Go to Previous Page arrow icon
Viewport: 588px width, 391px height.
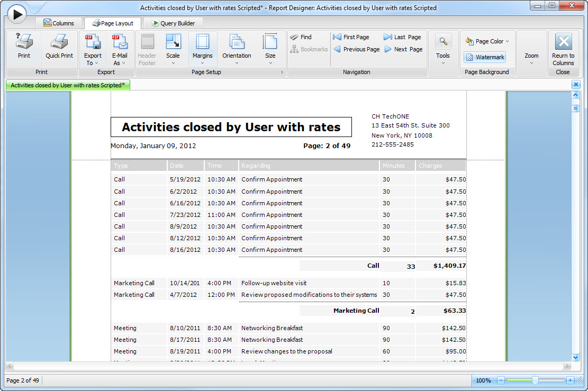[337, 49]
